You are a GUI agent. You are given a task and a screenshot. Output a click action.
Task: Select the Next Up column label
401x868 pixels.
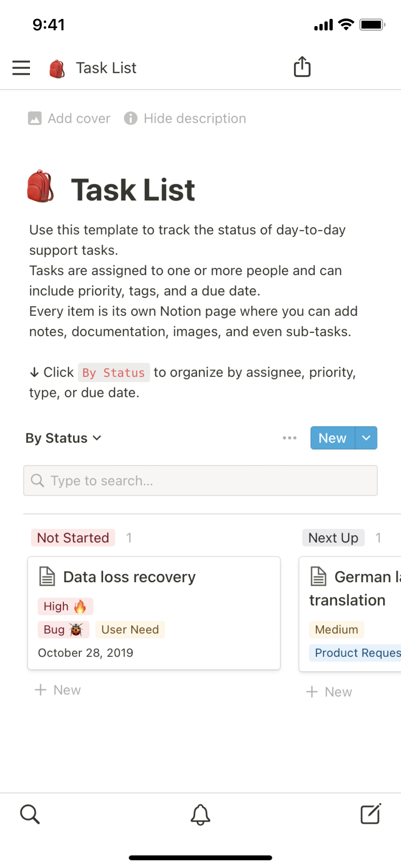tap(333, 538)
